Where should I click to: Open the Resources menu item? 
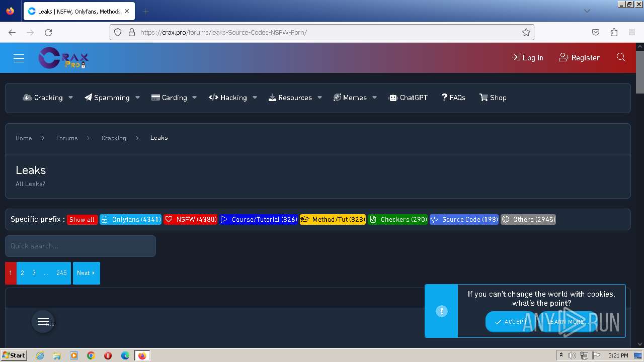click(x=290, y=98)
